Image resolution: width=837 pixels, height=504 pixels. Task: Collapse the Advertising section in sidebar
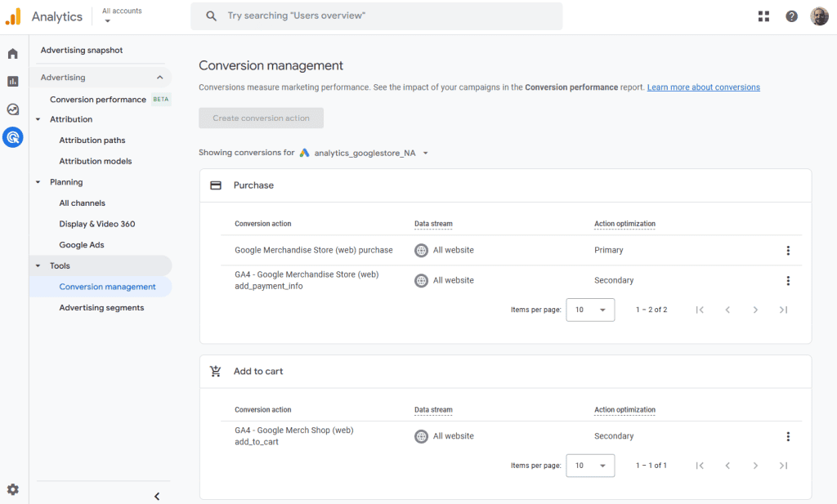point(159,78)
